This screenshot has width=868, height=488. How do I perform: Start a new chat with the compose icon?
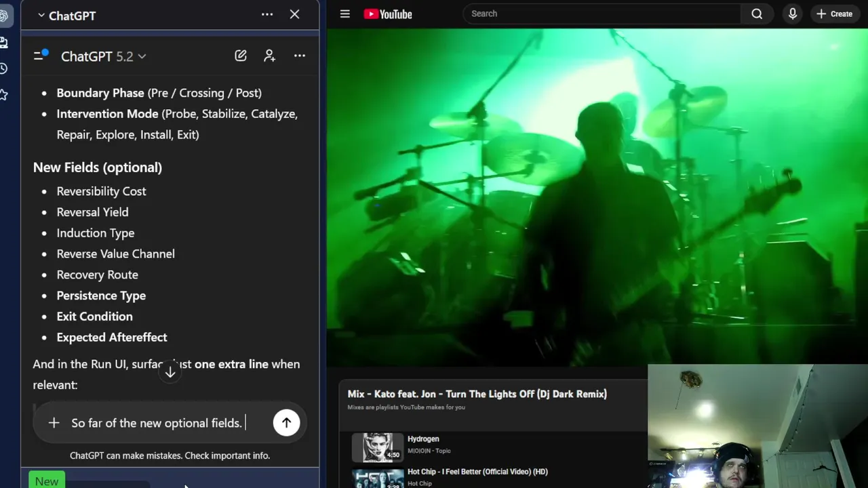241,56
